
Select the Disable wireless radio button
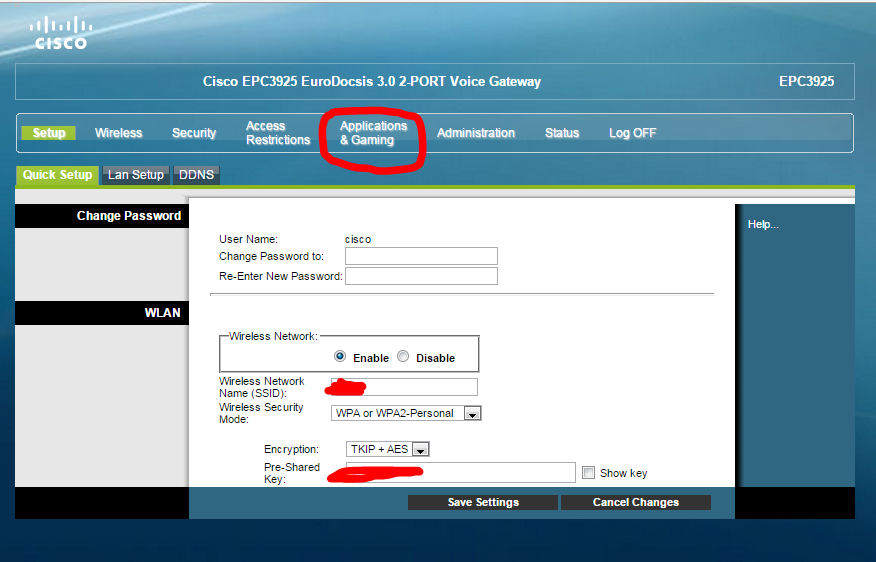point(403,357)
